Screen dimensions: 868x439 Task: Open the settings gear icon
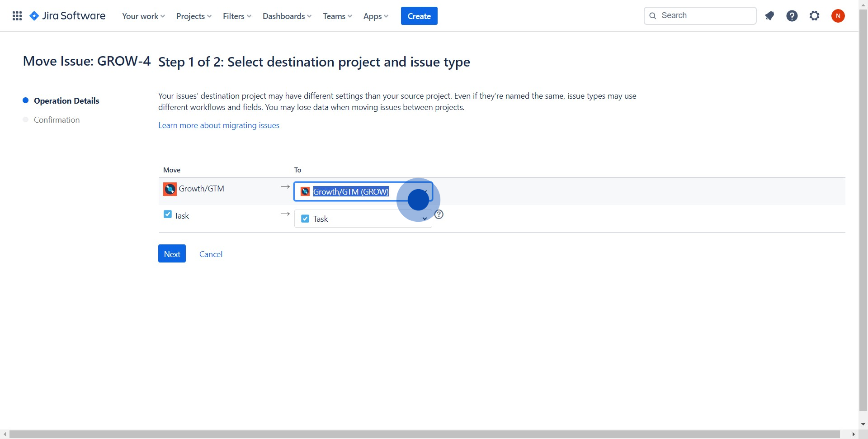815,16
